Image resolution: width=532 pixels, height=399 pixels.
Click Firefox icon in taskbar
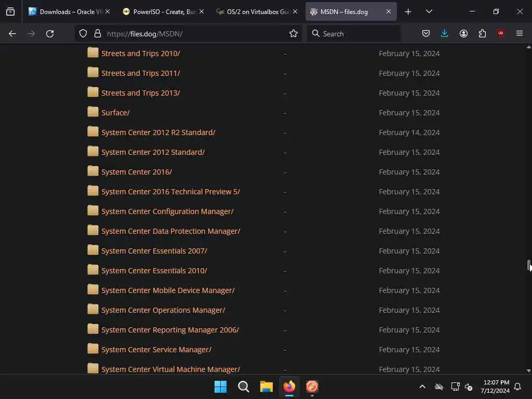point(289,387)
